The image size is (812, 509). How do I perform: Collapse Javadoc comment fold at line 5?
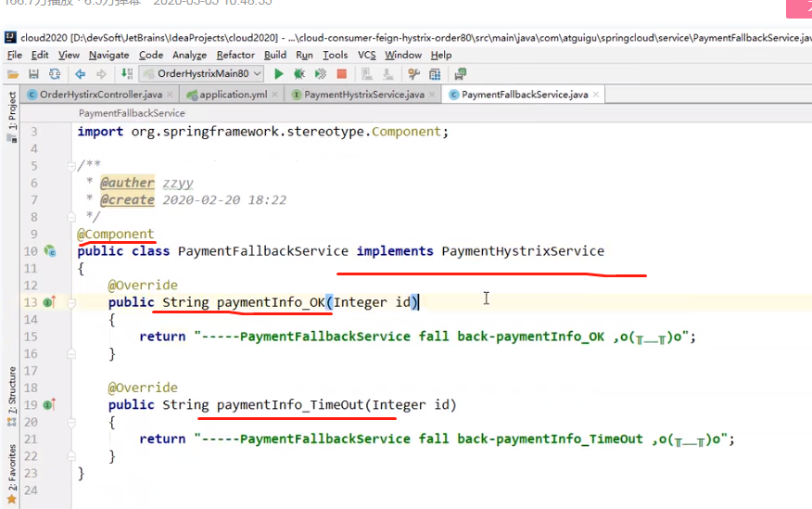pyautogui.click(x=71, y=166)
